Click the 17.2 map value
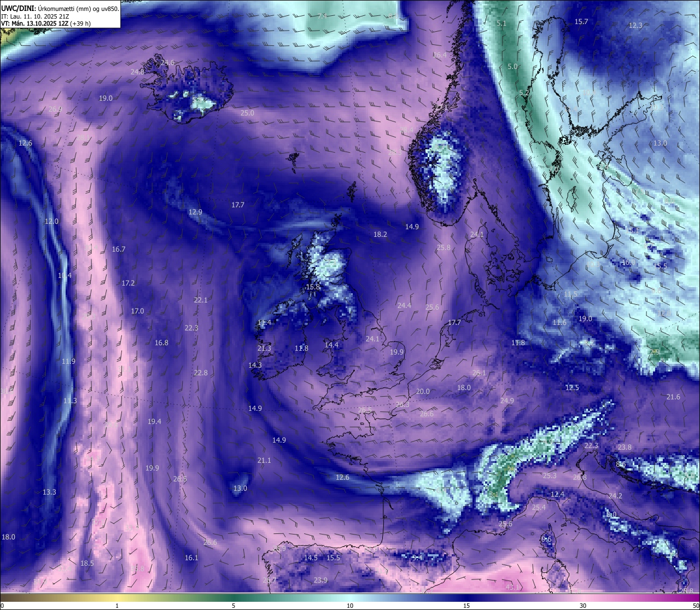The width and height of the screenshot is (700, 610). pyautogui.click(x=128, y=283)
